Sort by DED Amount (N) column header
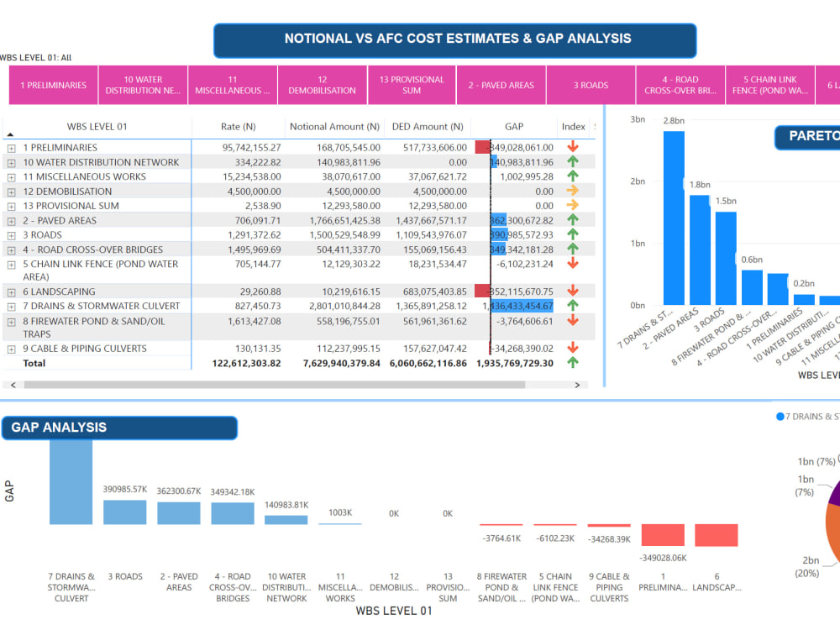Screen dimensions: 840x630 tap(428, 127)
